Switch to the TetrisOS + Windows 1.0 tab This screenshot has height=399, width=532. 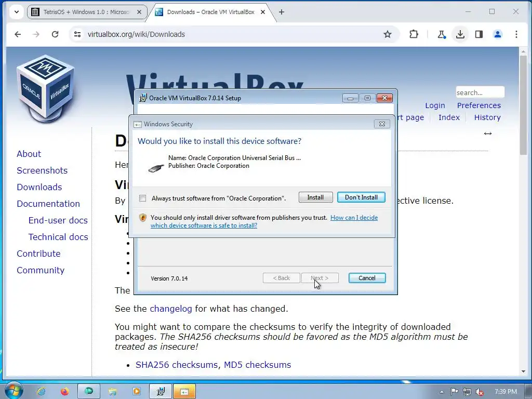(87, 12)
